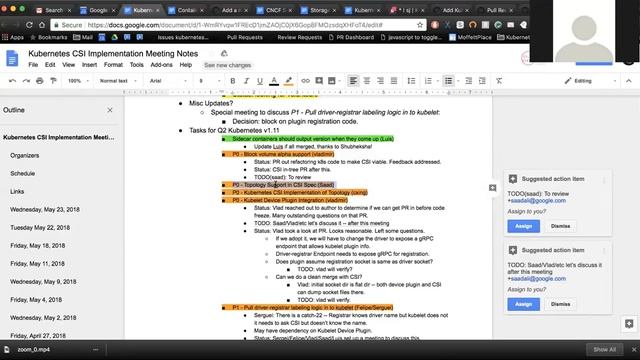Open the Edit menu
The width and height of the screenshot is (640, 360).
point(50,65)
